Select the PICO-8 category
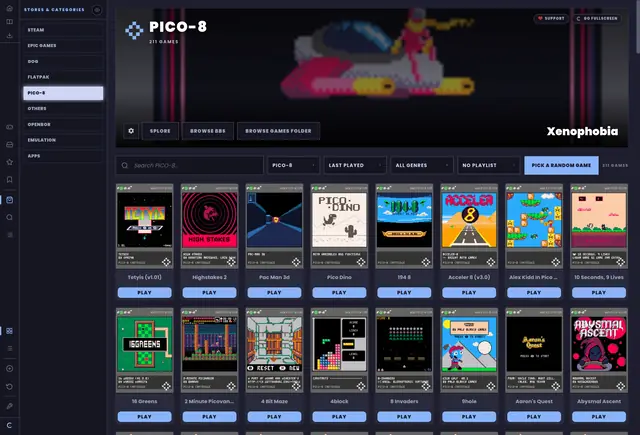This screenshot has width=640, height=435. 63,93
